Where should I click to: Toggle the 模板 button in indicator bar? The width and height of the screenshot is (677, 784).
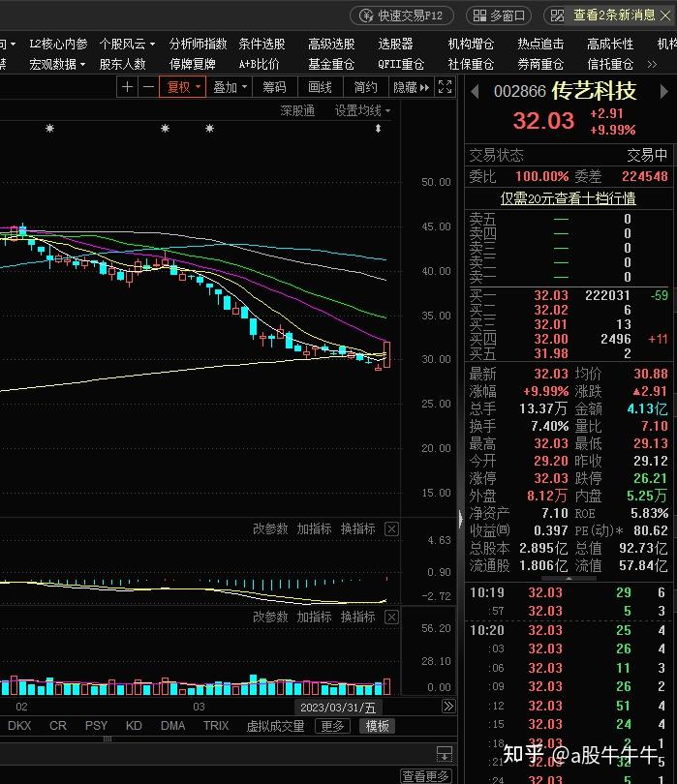point(378,726)
